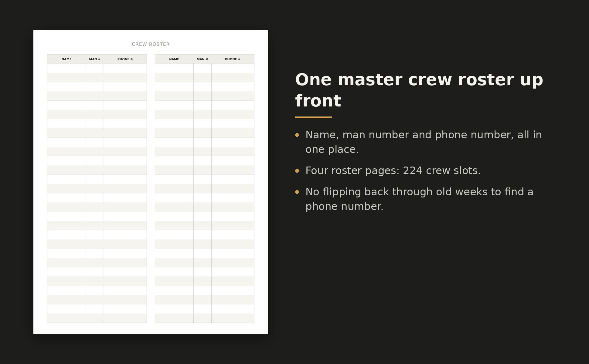Click the text "Four roster pages: 224 crew slots."

tap(393, 170)
